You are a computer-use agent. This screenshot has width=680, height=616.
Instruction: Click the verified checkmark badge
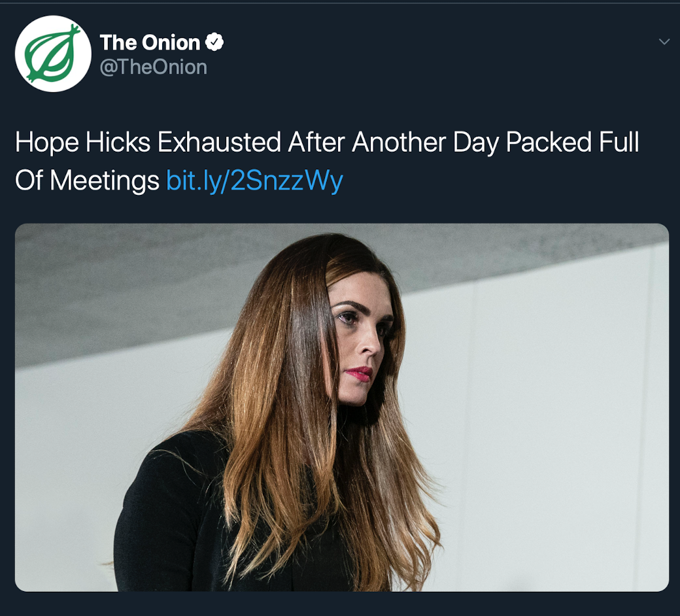214,43
